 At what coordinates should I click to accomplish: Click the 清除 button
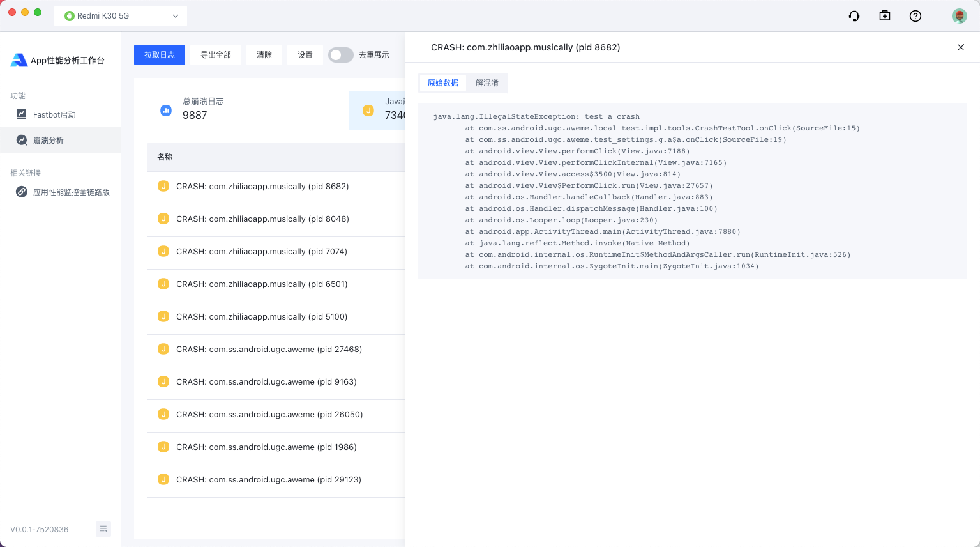click(x=264, y=55)
